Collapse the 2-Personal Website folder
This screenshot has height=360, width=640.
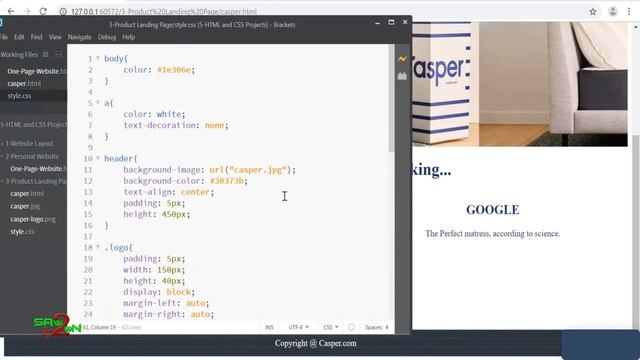point(2,156)
